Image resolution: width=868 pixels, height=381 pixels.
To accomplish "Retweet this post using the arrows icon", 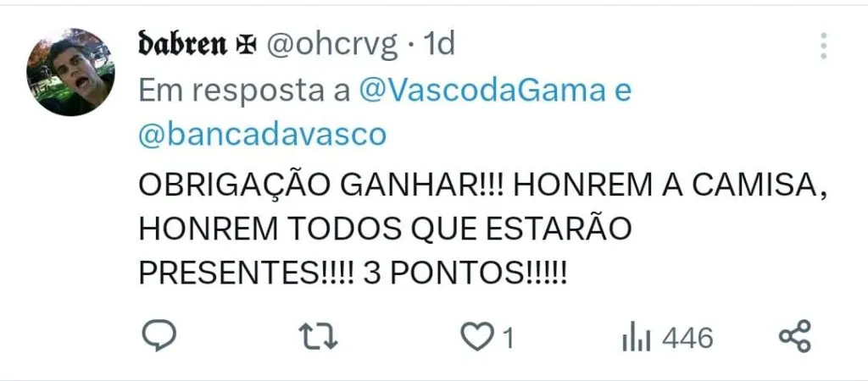I will point(319,337).
